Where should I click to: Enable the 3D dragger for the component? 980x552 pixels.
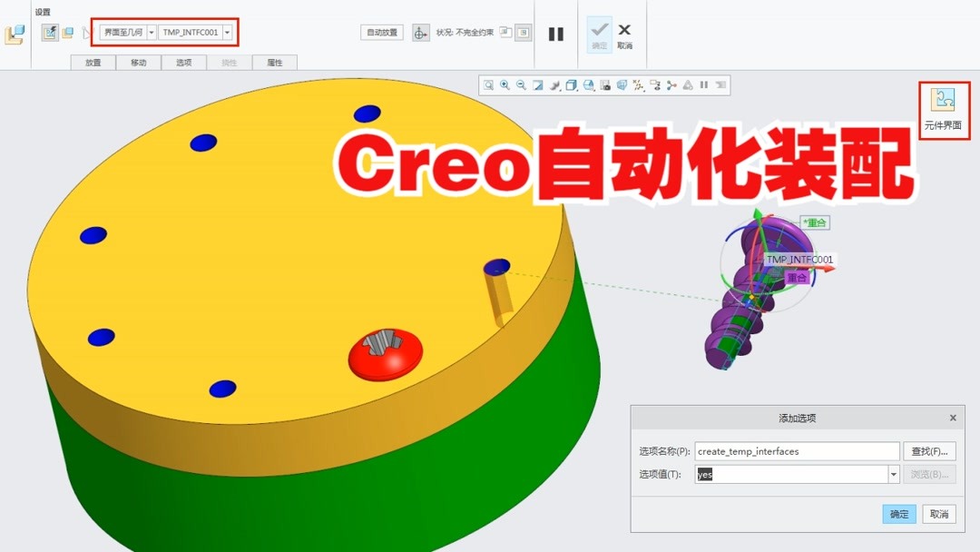click(420, 33)
